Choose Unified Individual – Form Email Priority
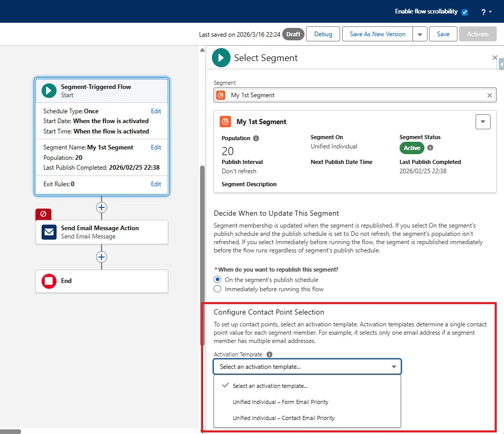The width and height of the screenshot is (504, 434). (x=307, y=402)
